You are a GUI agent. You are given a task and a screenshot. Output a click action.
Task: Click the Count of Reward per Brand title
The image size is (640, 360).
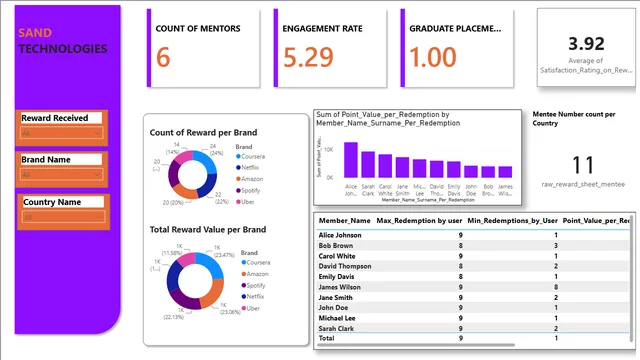[203, 133]
